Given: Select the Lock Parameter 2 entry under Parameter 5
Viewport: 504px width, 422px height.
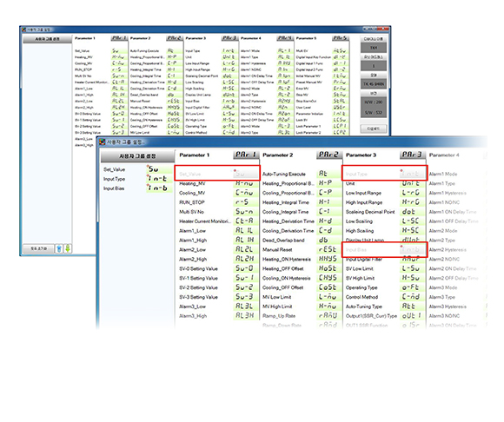Looking at the screenshot, I should click(x=308, y=132).
